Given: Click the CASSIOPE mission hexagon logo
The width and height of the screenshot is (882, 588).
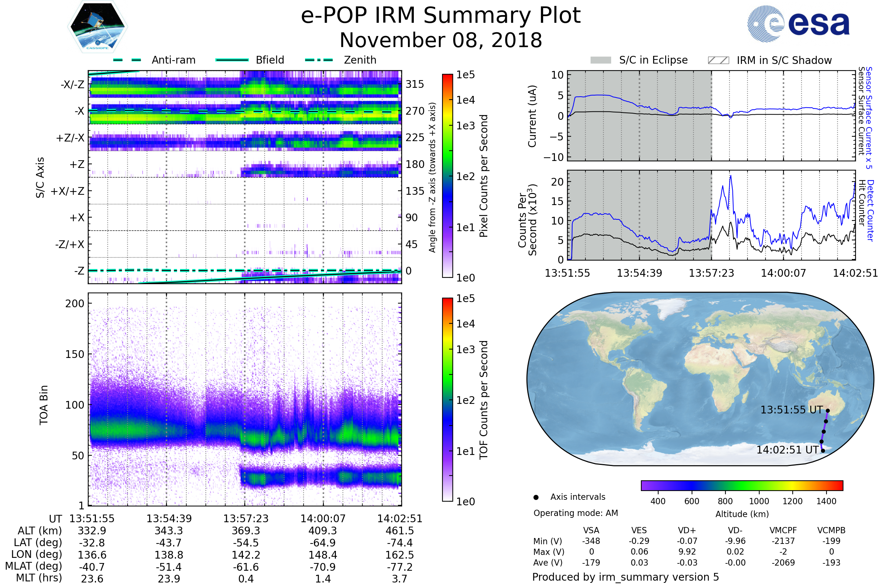Looking at the screenshot, I should 97,27.
